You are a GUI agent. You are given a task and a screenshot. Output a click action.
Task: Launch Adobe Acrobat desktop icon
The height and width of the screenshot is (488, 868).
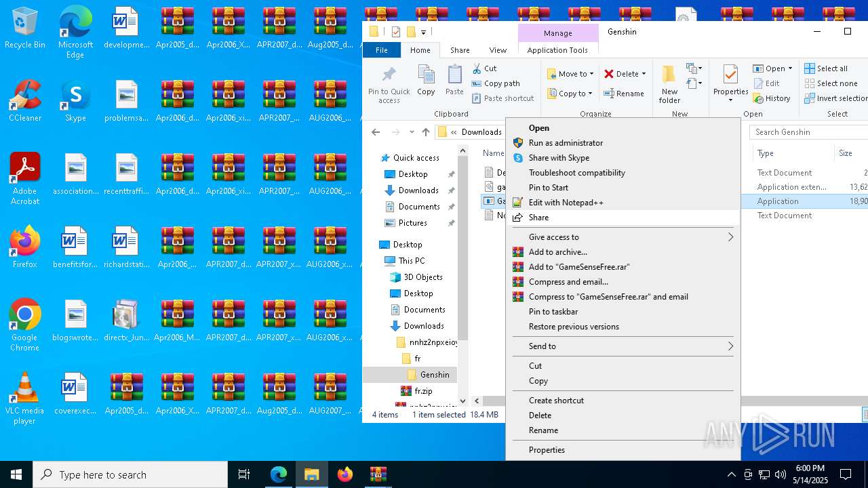(x=25, y=180)
